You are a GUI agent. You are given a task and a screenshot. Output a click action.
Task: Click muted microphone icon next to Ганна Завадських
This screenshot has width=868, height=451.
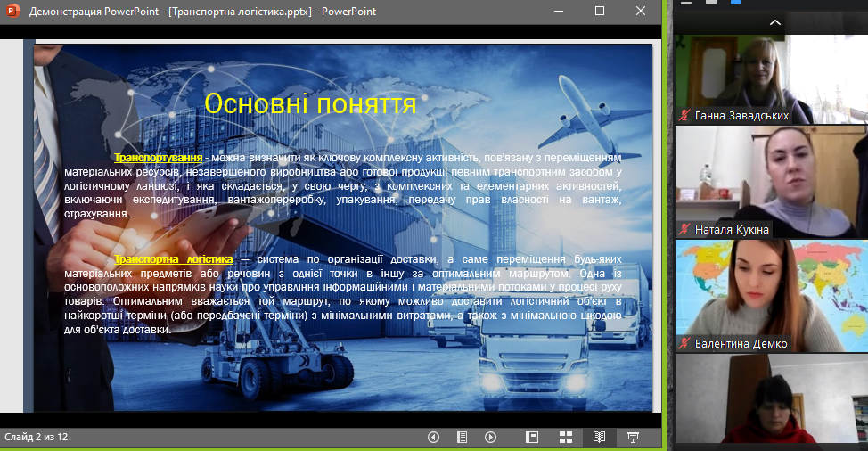point(684,116)
